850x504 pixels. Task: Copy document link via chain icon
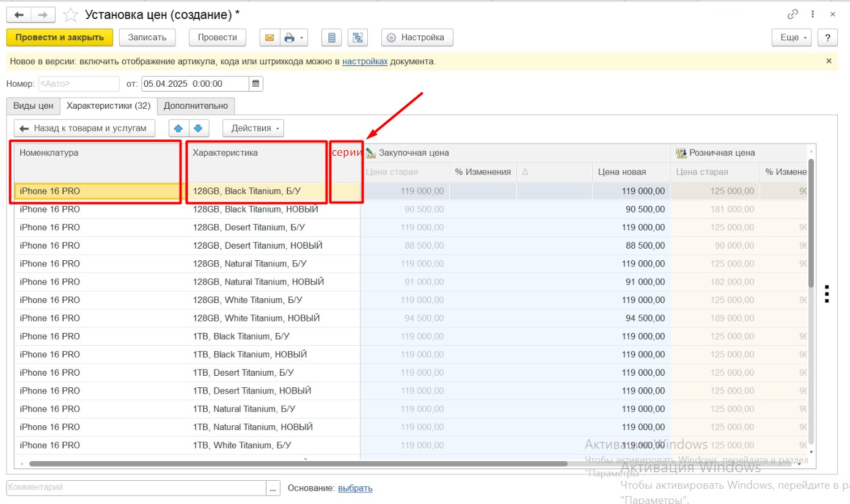coord(793,15)
